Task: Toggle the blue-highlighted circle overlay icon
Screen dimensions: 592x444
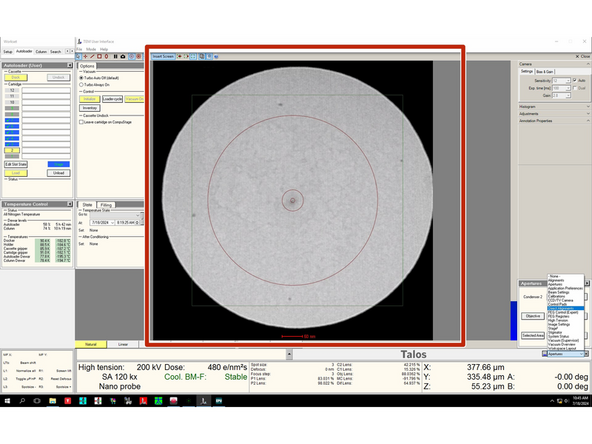Action: [x=132, y=56]
